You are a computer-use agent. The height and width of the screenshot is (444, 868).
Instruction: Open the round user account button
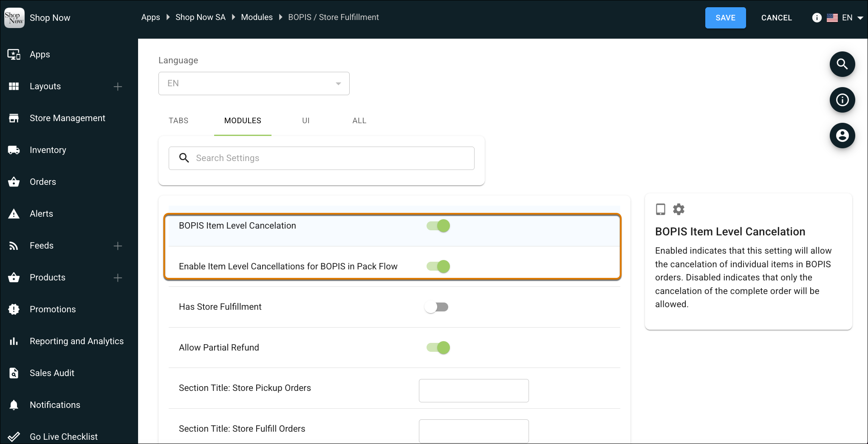coord(842,136)
